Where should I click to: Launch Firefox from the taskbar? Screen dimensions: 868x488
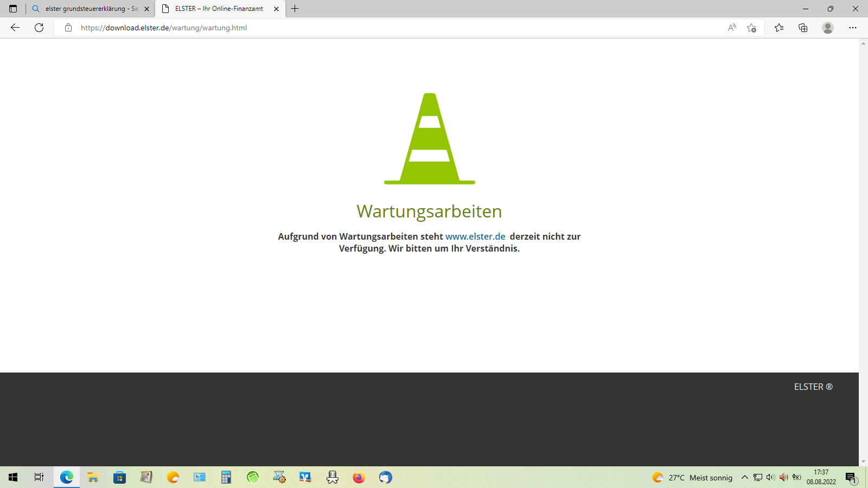point(359,477)
